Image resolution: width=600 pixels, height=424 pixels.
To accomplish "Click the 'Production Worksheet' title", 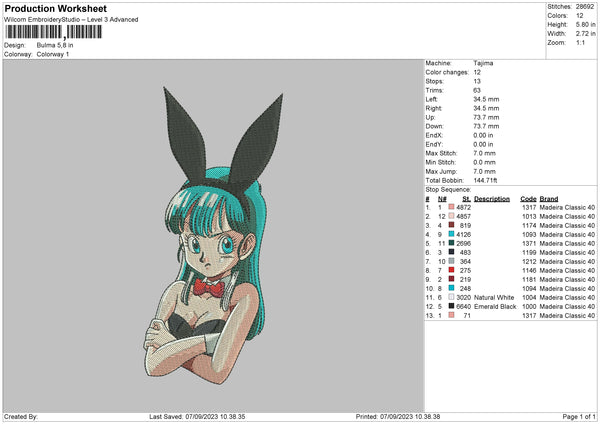I will pyautogui.click(x=55, y=8).
